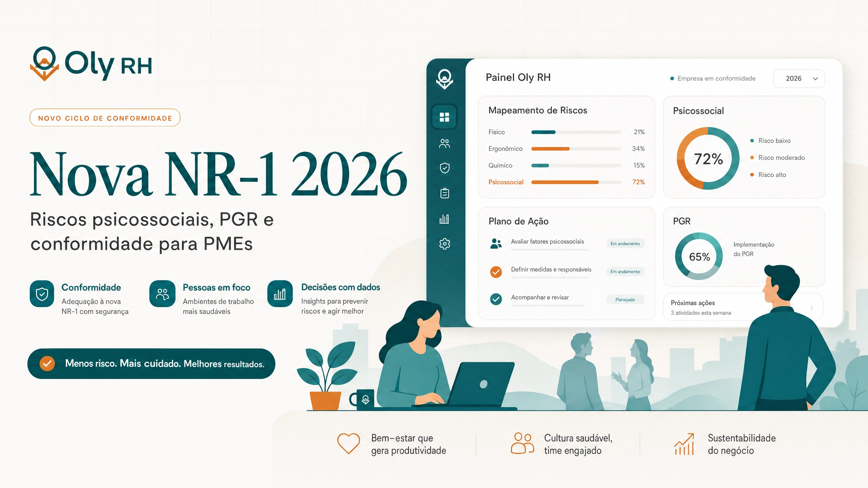868x488 pixels.
Task: Click the Acompanhar e revisar task
Action: tap(540, 297)
